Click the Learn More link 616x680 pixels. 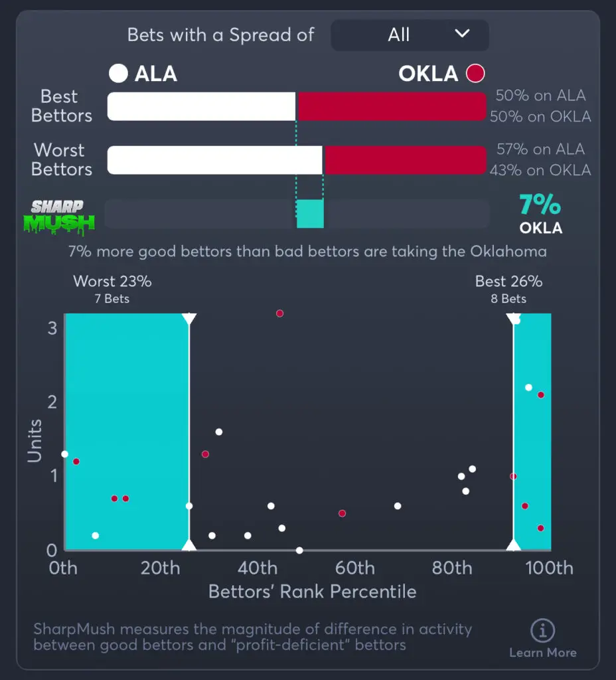(x=542, y=653)
